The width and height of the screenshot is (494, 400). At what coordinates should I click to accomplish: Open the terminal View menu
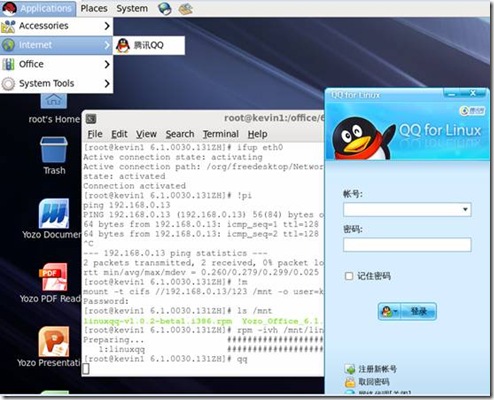(x=146, y=134)
